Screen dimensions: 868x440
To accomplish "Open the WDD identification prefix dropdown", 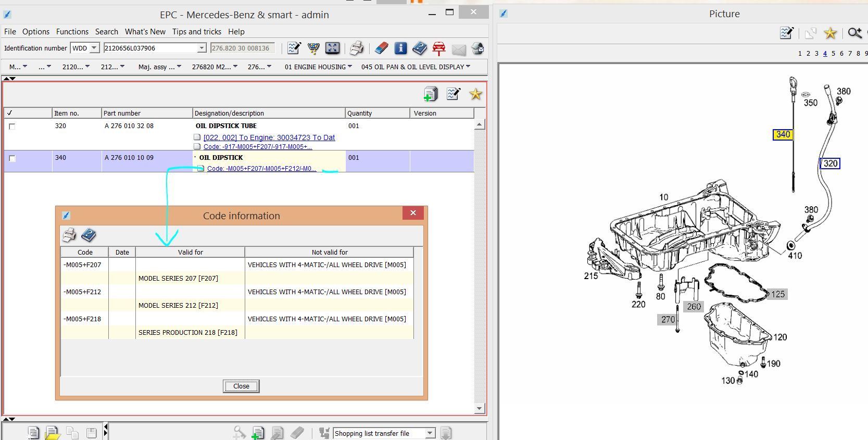I will pos(94,48).
